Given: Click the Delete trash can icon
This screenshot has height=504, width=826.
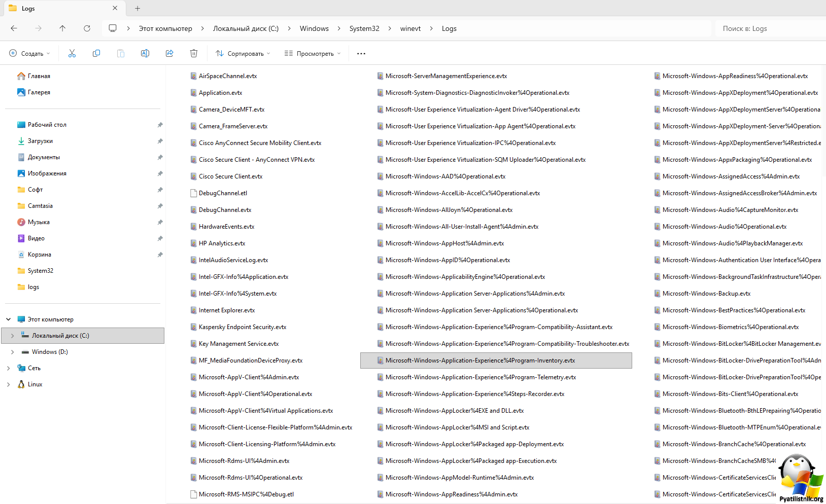Looking at the screenshot, I should pos(194,53).
